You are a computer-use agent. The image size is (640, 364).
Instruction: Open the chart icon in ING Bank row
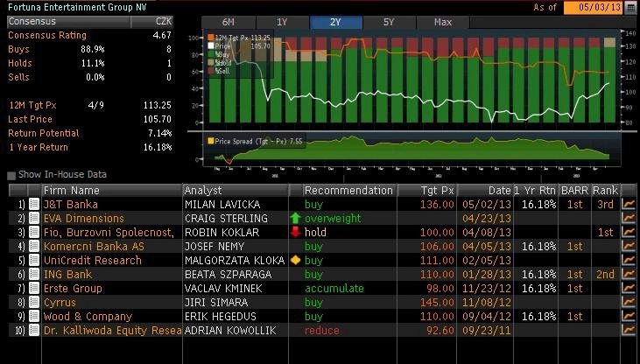tap(628, 274)
